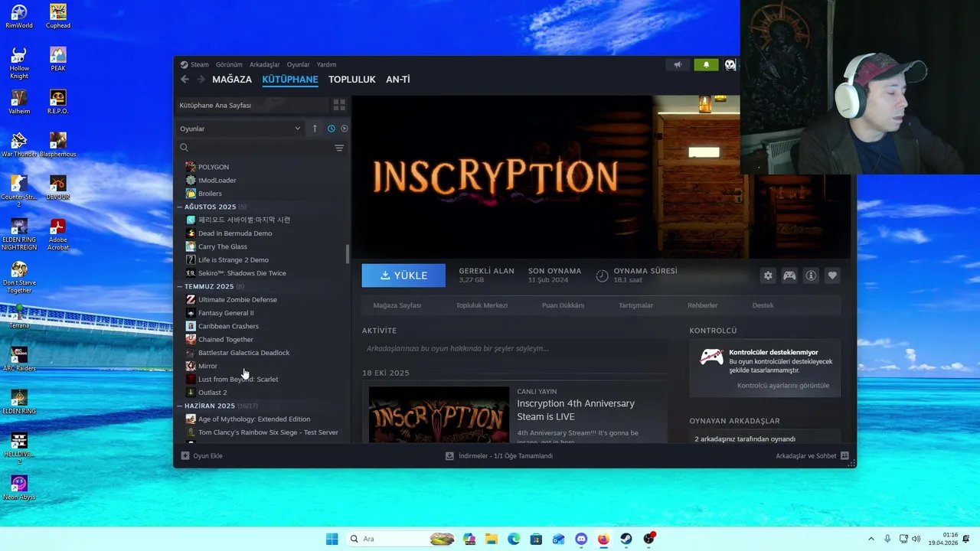Open PEAK desktop shortcut
Screen dimensions: 980x551
(x=58, y=59)
